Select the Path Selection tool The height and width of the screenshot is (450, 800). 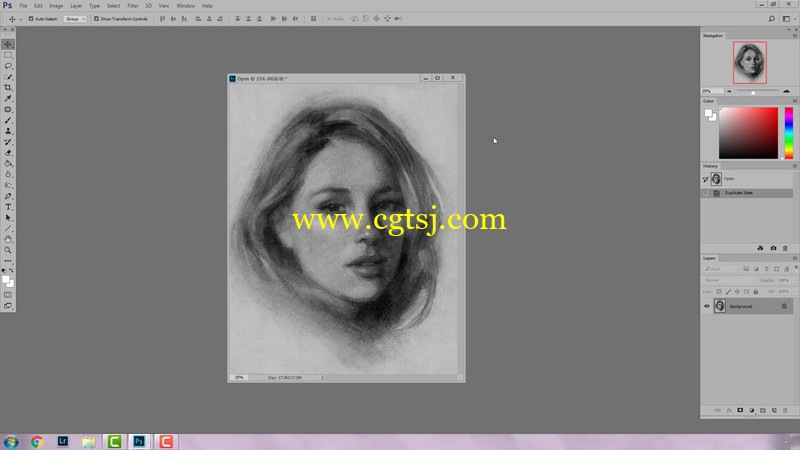click(x=8, y=218)
